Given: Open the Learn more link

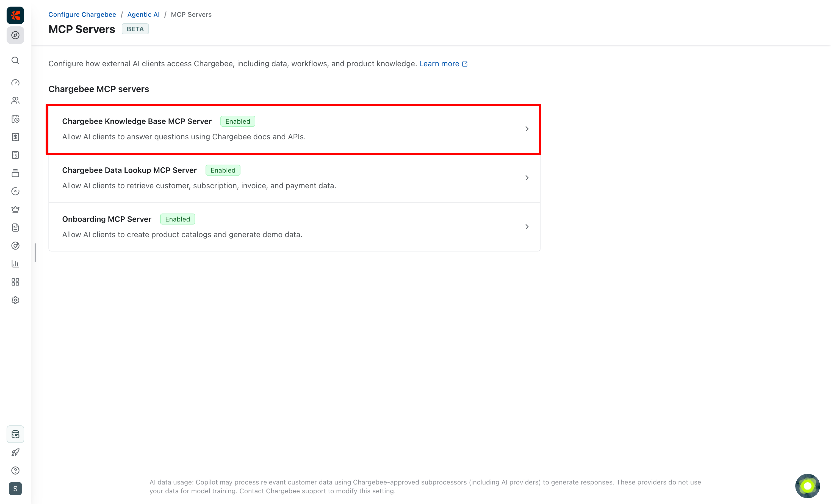Looking at the screenshot, I should 439,64.
